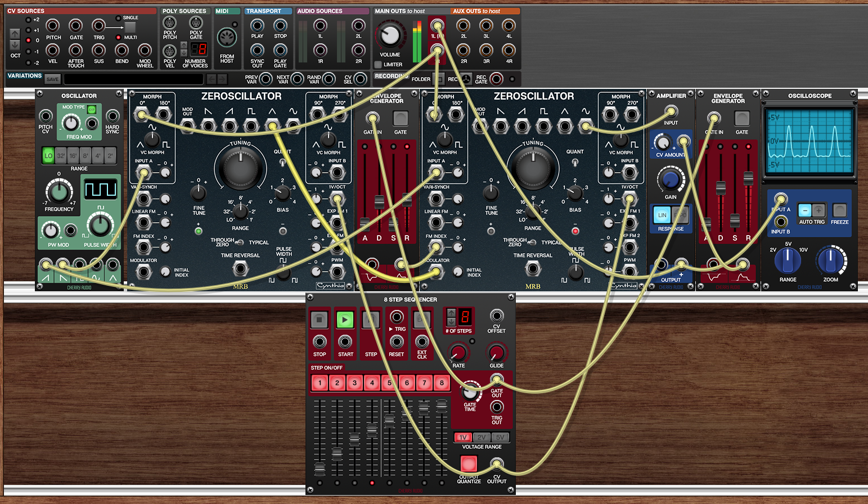Increase the number of steps on sequencer
Screen dimensions: 868x504
451,313
